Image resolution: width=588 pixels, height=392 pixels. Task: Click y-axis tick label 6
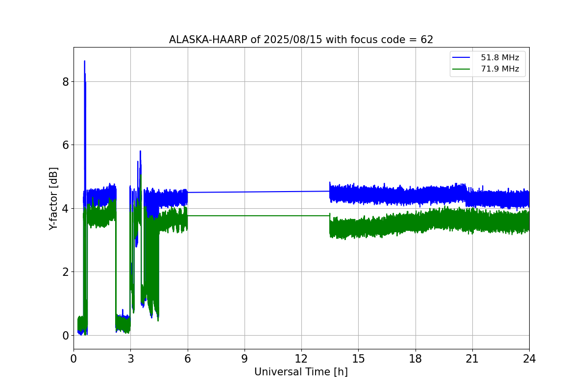[65, 145]
